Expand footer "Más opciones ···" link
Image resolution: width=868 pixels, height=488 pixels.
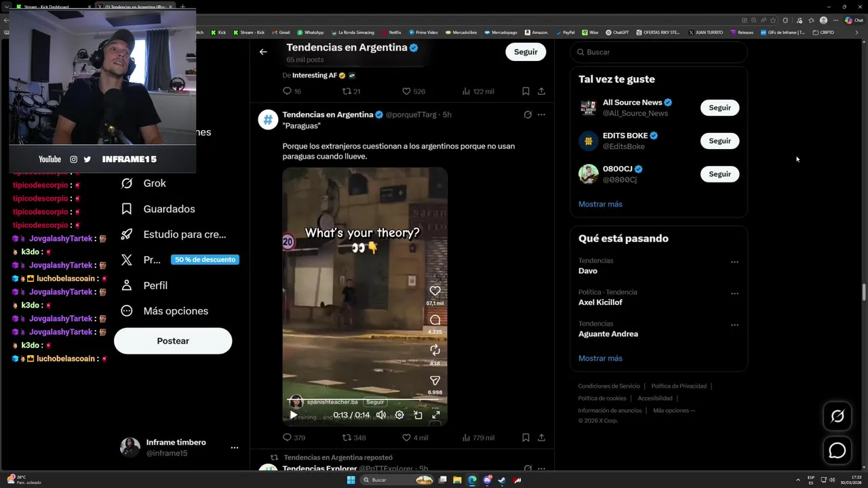(674, 410)
